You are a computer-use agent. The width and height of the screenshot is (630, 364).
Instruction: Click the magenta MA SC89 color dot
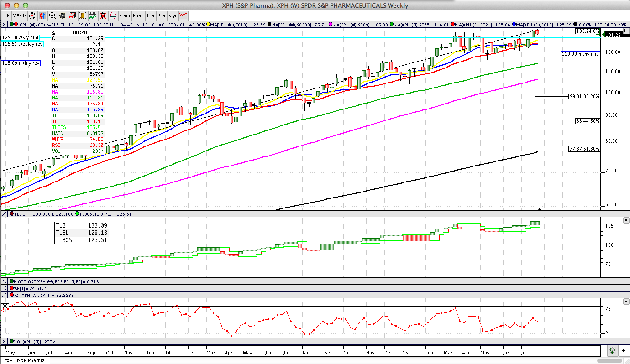pos(331,24)
